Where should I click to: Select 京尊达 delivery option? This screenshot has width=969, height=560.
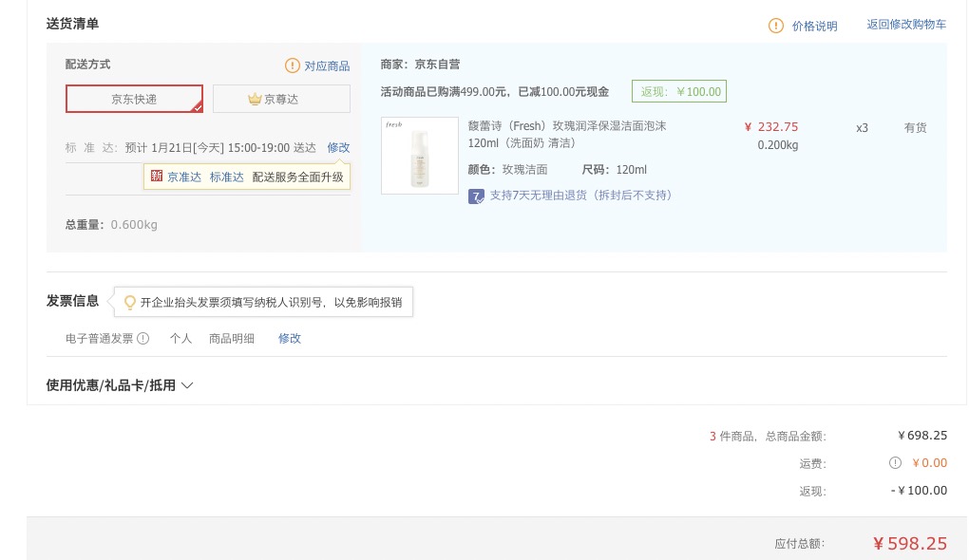(x=281, y=99)
